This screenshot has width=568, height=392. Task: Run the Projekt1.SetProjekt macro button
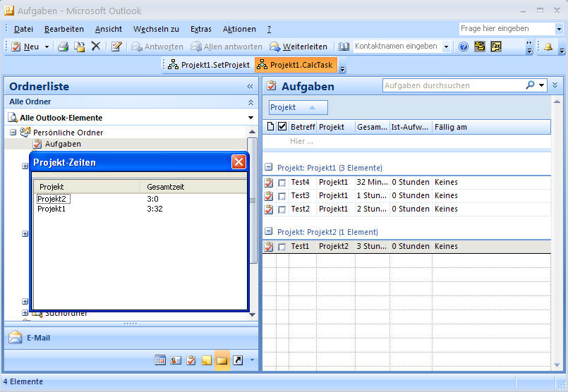click(x=208, y=65)
